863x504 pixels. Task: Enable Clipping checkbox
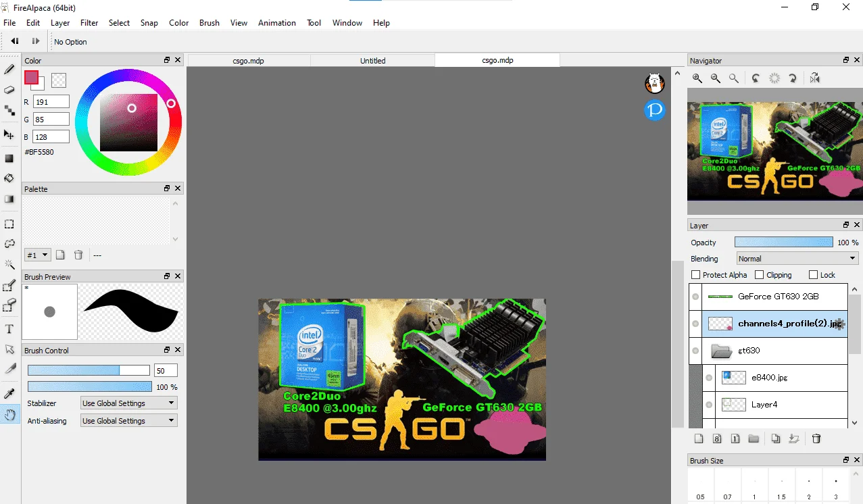coord(760,275)
